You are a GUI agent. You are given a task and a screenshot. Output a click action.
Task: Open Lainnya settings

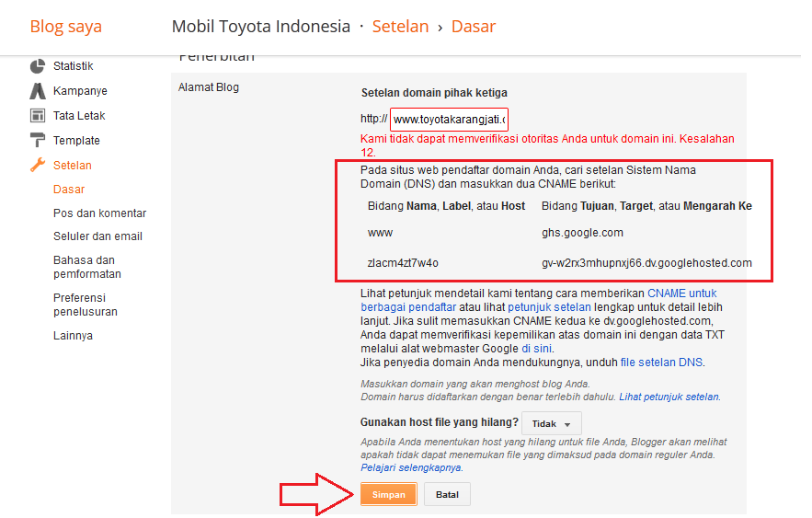[73, 336]
